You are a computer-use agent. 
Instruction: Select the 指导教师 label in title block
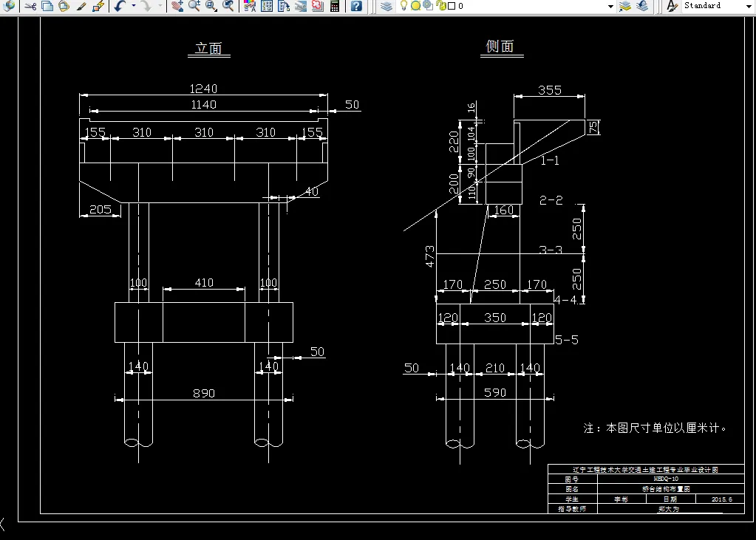(572, 509)
